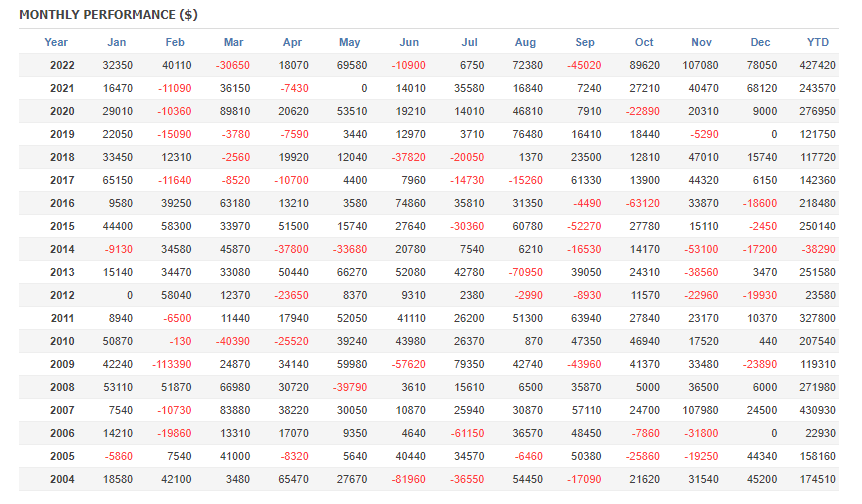862x504 pixels.
Task: Select the 2008 year row label
Action: coord(62,387)
